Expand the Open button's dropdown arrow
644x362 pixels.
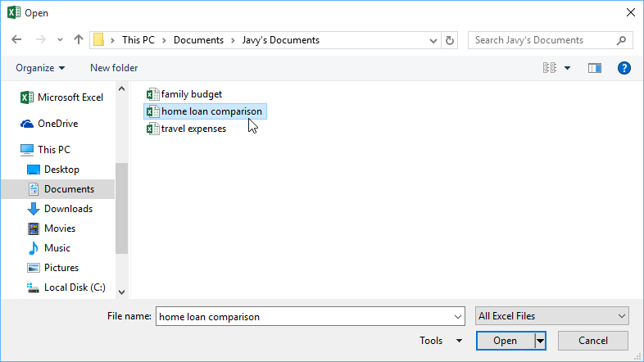click(x=540, y=341)
